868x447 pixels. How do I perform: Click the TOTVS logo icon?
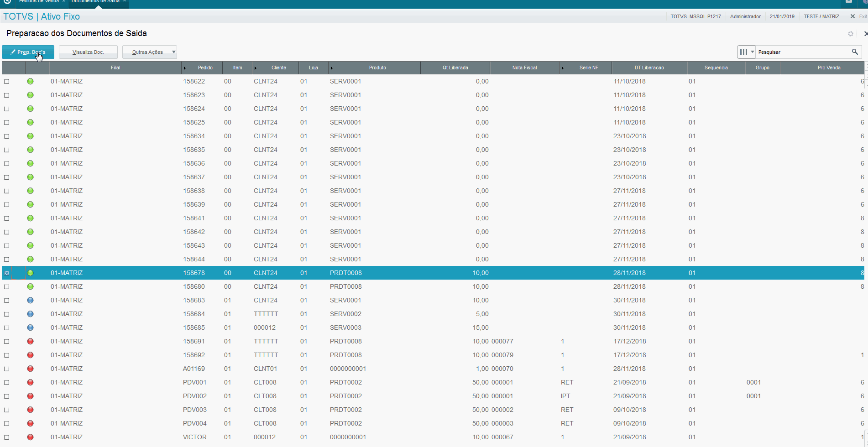click(x=7, y=1)
